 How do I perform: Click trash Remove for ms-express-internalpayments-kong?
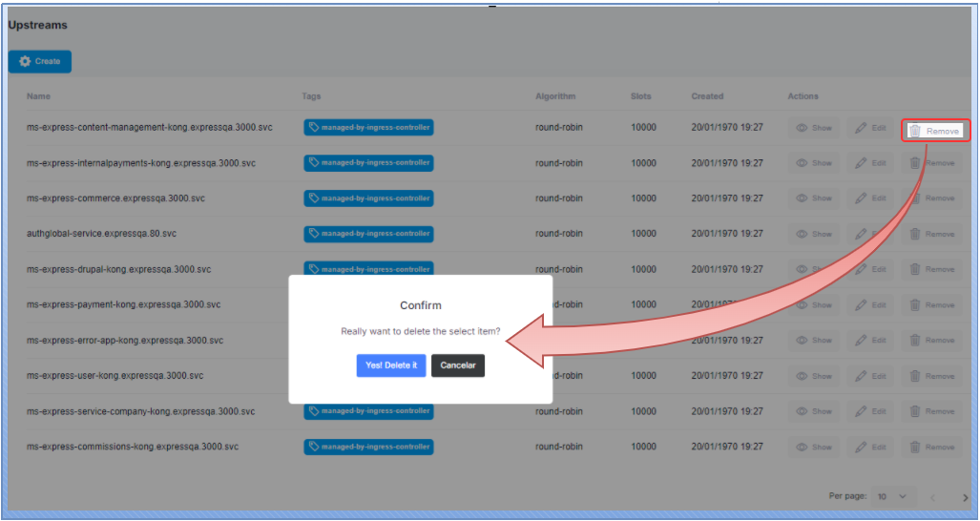(932, 163)
